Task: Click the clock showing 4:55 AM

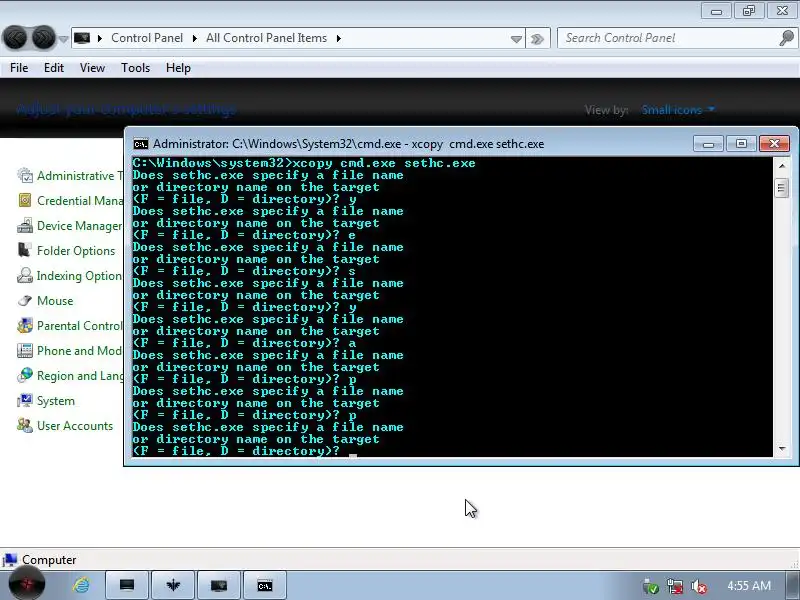Action: point(748,586)
